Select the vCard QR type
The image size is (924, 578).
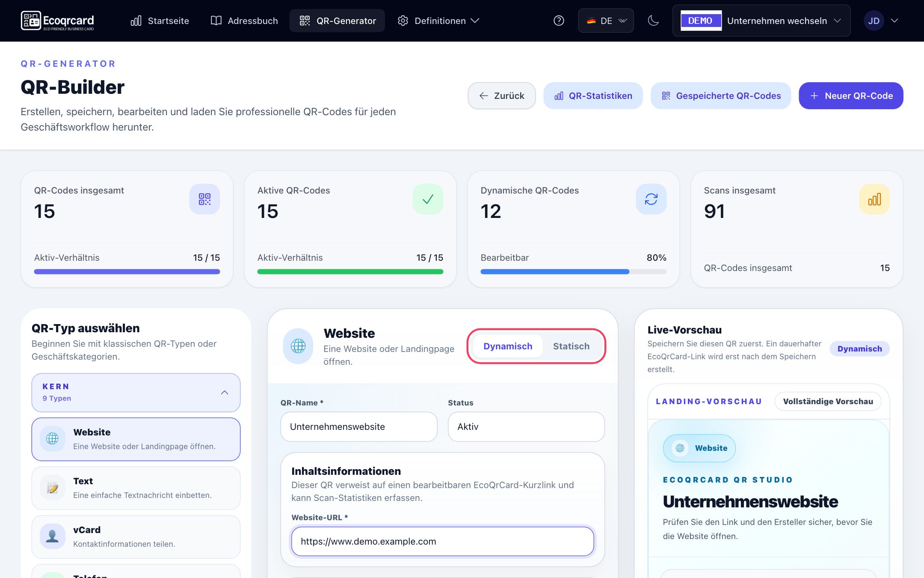pyautogui.click(x=136, y=536)
